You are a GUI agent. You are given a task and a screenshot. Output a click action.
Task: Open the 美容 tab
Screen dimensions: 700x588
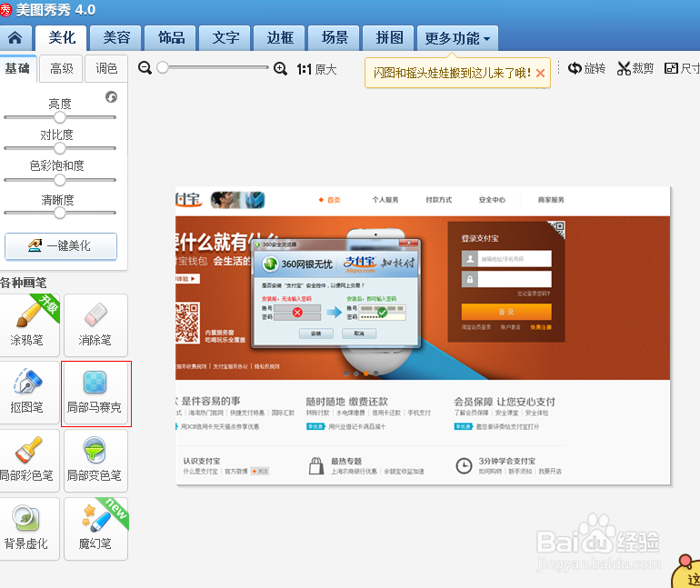click(116, 38)
